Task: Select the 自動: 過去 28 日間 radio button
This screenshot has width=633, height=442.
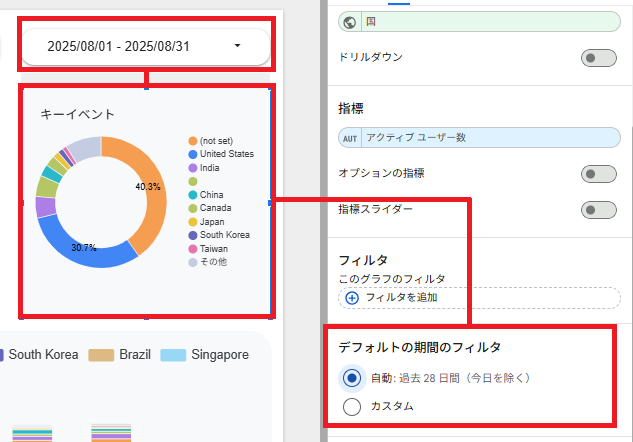Action: [352, 378]
